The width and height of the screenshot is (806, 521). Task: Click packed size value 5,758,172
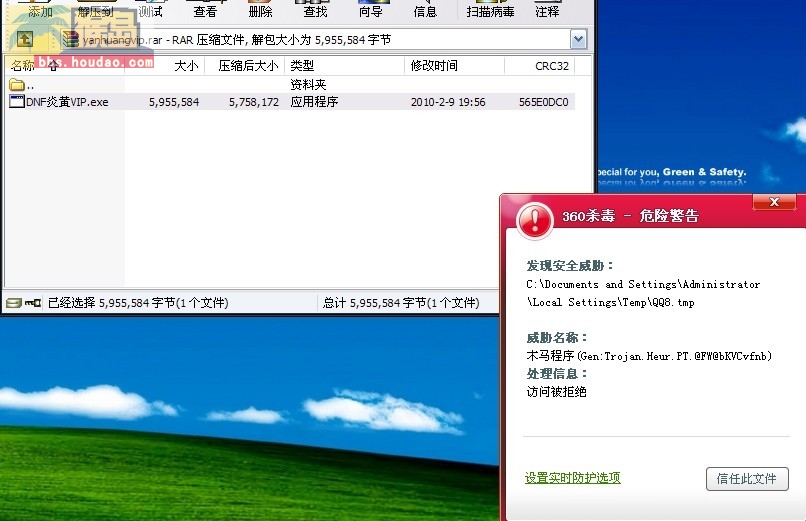(254, 102)
